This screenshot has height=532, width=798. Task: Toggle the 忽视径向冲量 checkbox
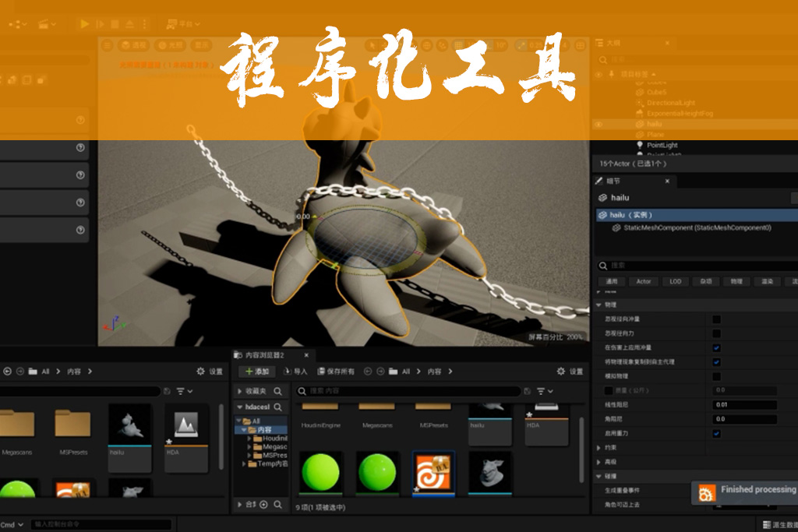(717, 319)
